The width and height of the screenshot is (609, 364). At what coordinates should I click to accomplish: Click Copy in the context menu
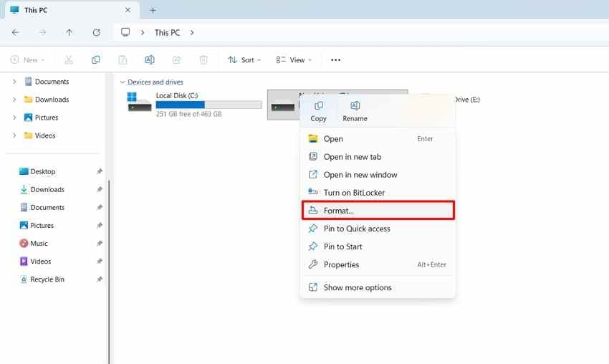[319, 112]
